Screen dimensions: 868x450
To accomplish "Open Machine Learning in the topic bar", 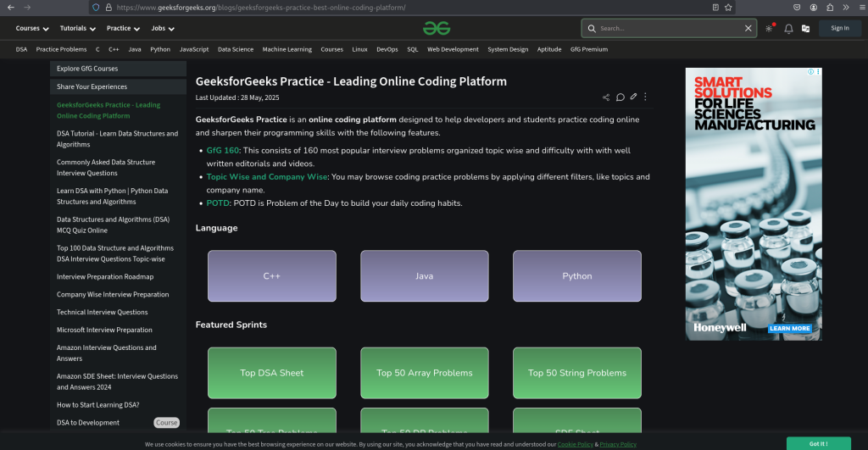I will coord(287,49).
